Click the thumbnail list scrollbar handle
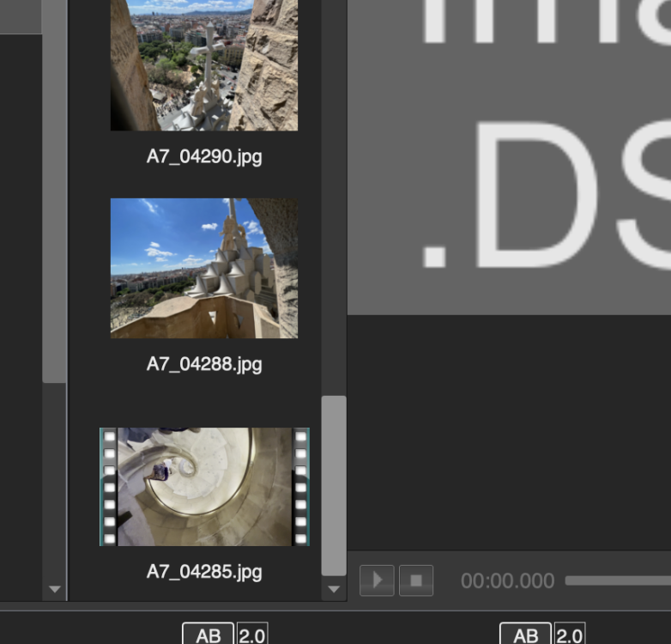Image resolution: width=671 pixels, height=644 pixels. (334, 485)
